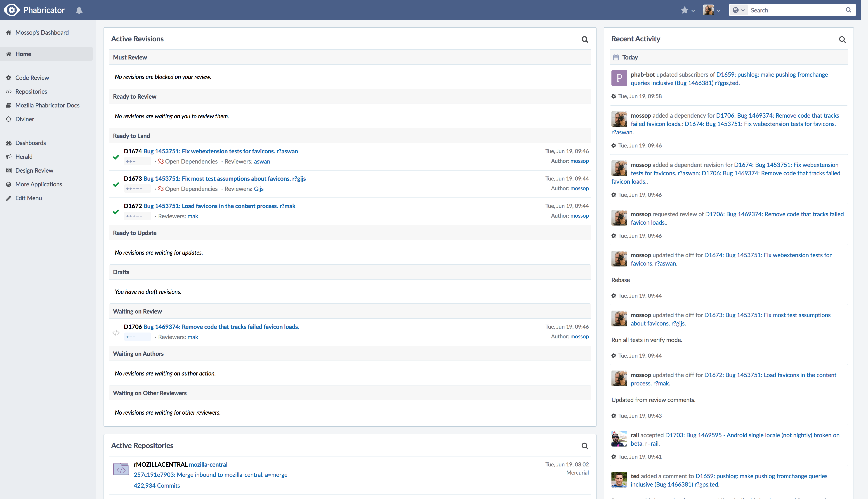Click author mossop on D1706 row

click(x=579, y=337)
